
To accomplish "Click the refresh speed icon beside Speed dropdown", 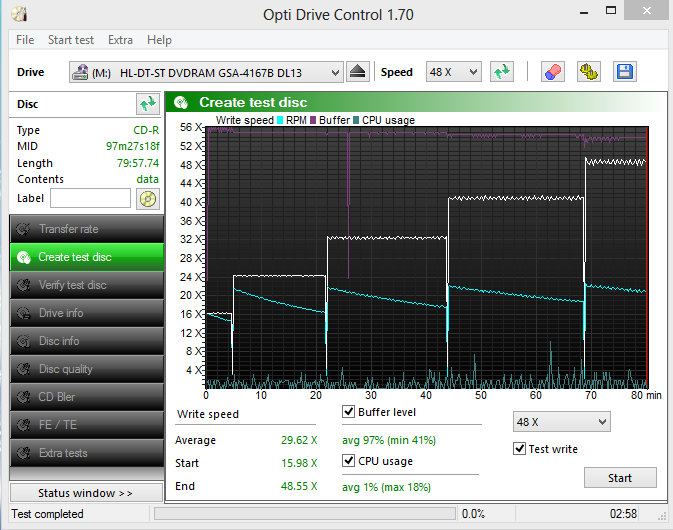I will (502, 72).
